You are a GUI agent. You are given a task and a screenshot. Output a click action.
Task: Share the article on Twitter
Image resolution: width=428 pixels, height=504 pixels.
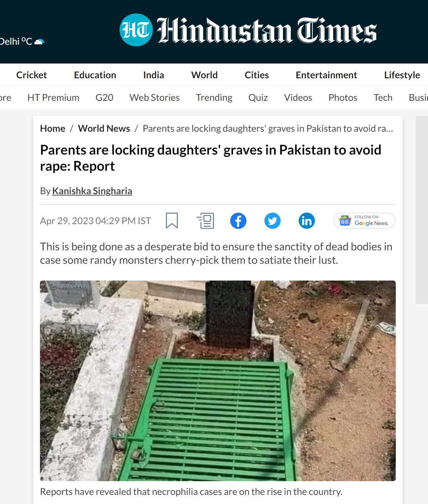coord(273,221)
